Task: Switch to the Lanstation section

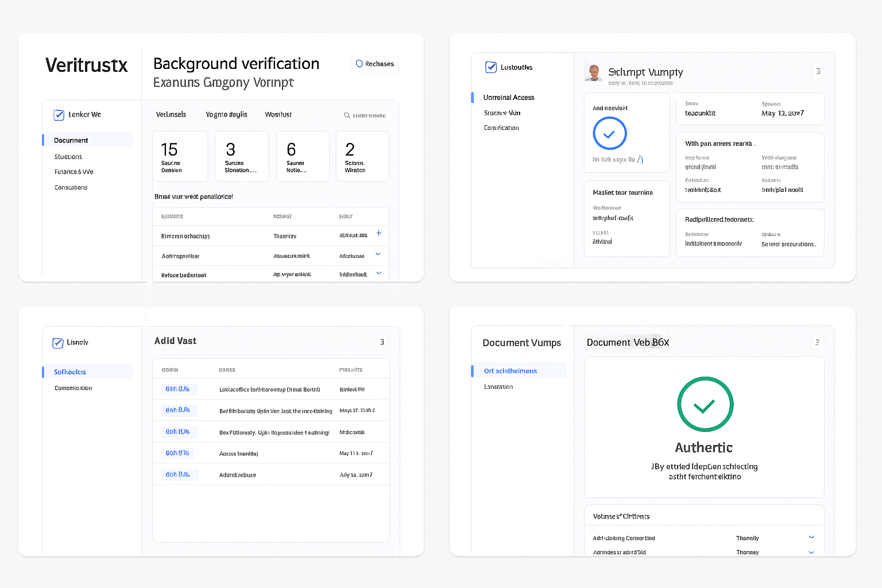Action: pos(498,386)
